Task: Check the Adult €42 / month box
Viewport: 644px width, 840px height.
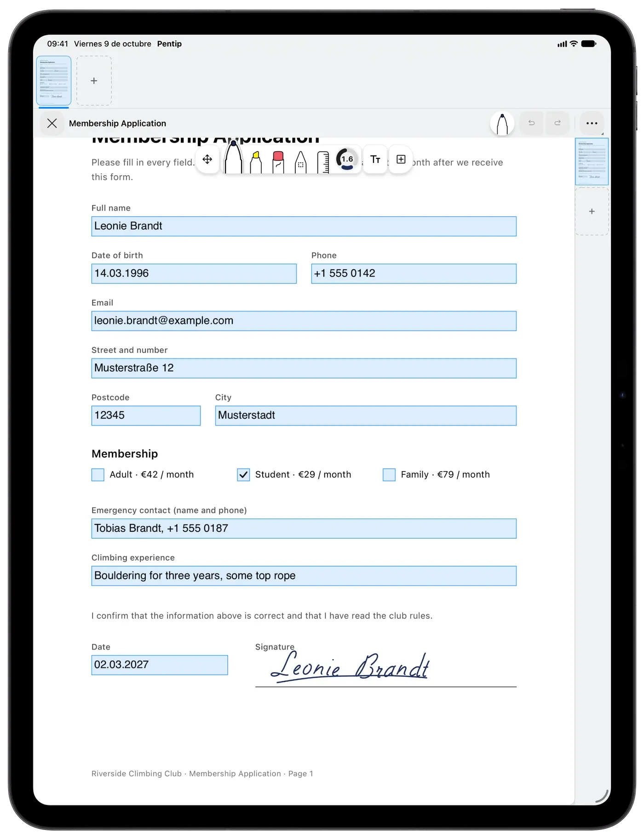Action: 98,475
